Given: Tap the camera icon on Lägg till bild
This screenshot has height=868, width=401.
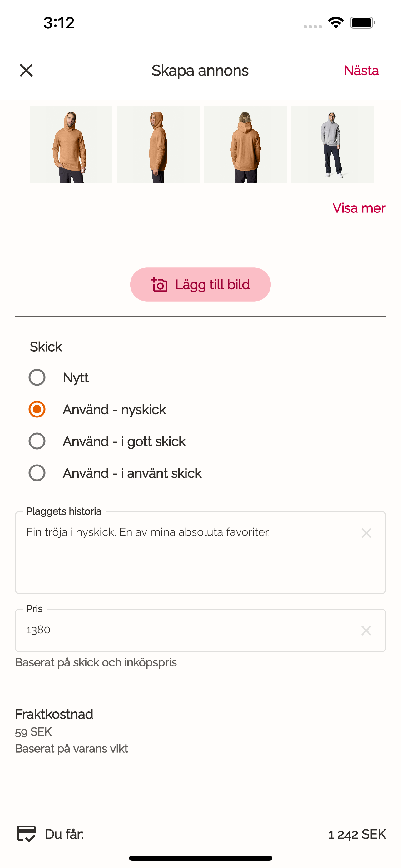Looking at the screenshot, I should [x=159, y=285].
